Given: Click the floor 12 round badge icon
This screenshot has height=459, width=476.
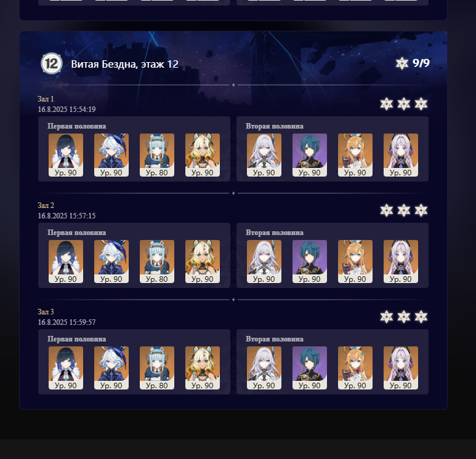Looking at the screenshot, I should click(x=52, y=63).
